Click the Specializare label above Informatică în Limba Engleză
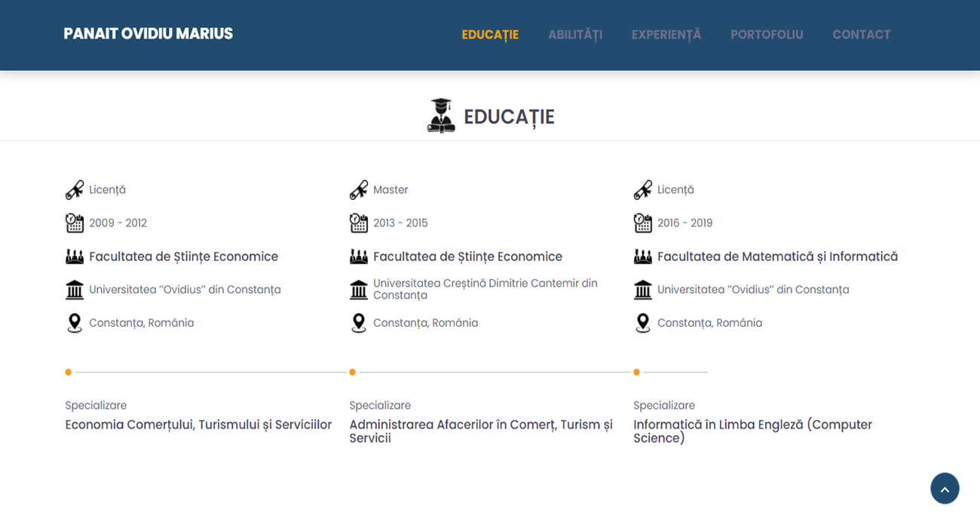Screen dimensions: 980x528 tap(664, 406)
